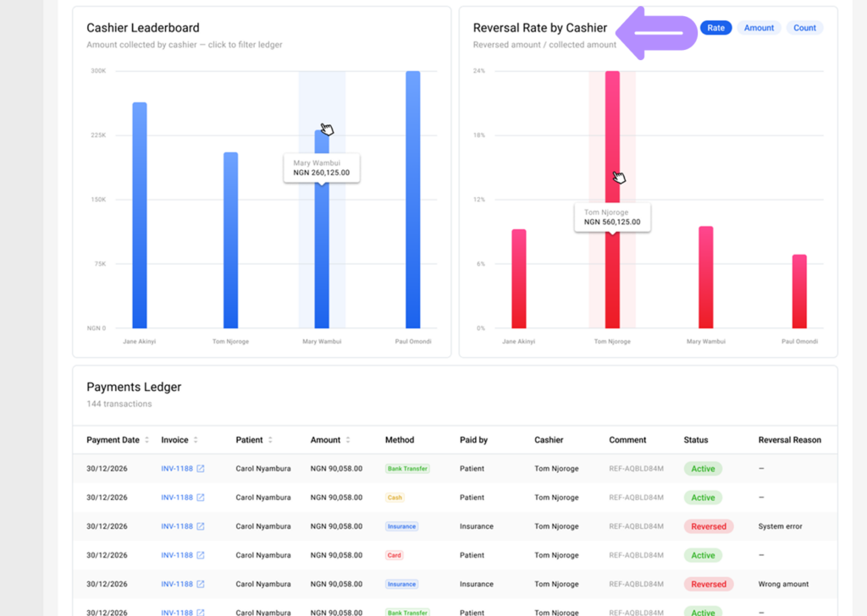Viewport: 867px width, 616px height.
Task: Open INV-1188 link in the Card row
Action: pyautogui.click(x=177, y=555)
